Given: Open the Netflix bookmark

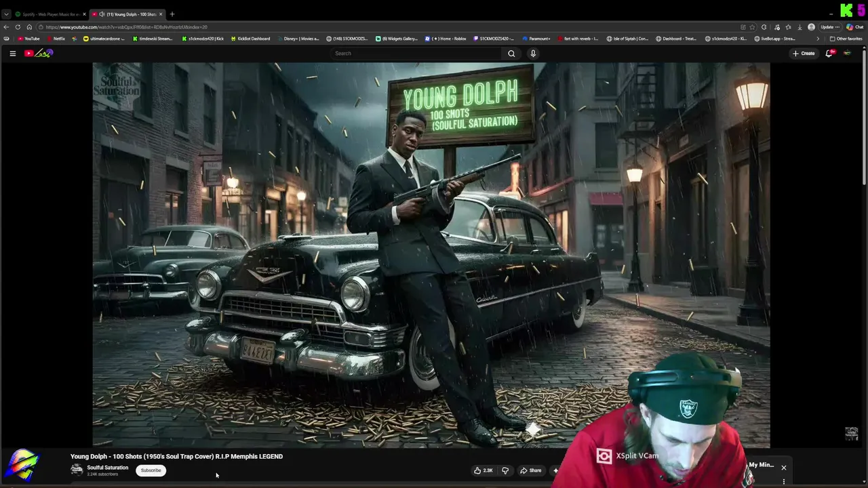Looking at the screenshot, I should tap(56, 39).
